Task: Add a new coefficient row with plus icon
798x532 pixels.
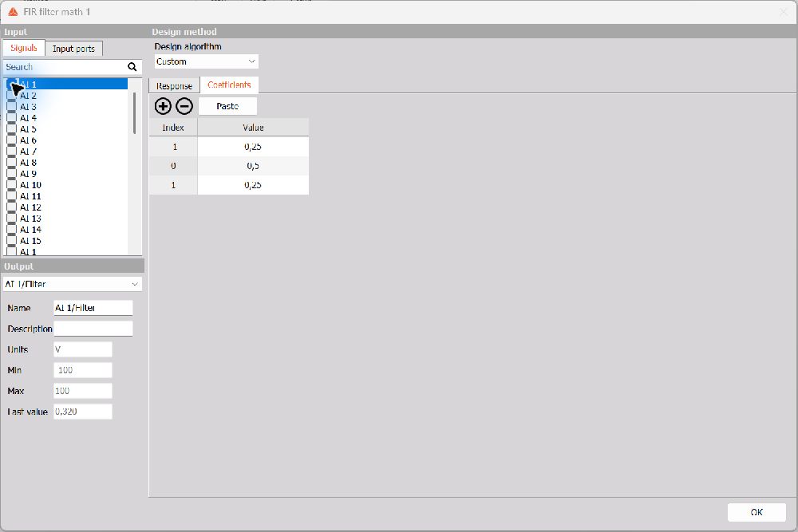Action: (163, 106)
